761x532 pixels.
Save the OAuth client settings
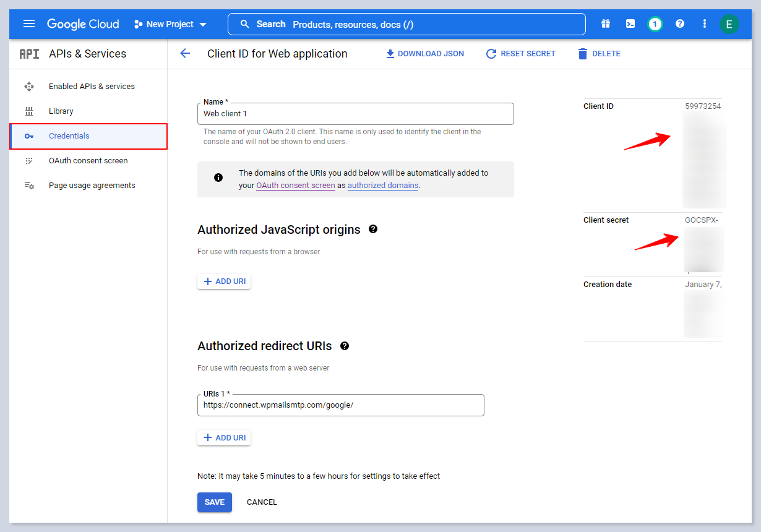pos(215,502)
